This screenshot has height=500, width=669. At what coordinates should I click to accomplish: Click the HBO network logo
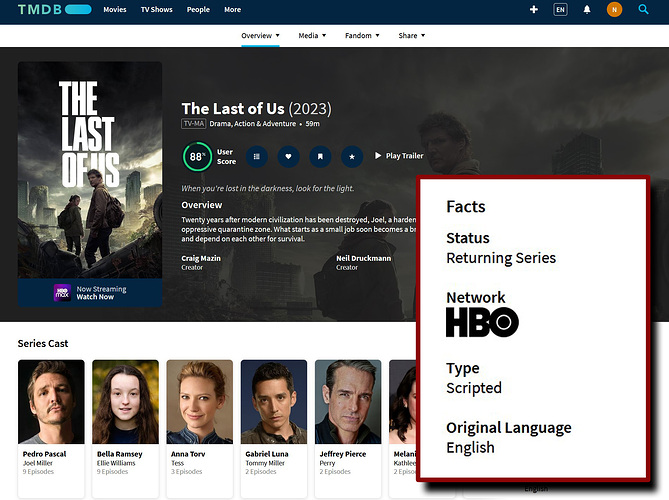click(x=482, y=322)
